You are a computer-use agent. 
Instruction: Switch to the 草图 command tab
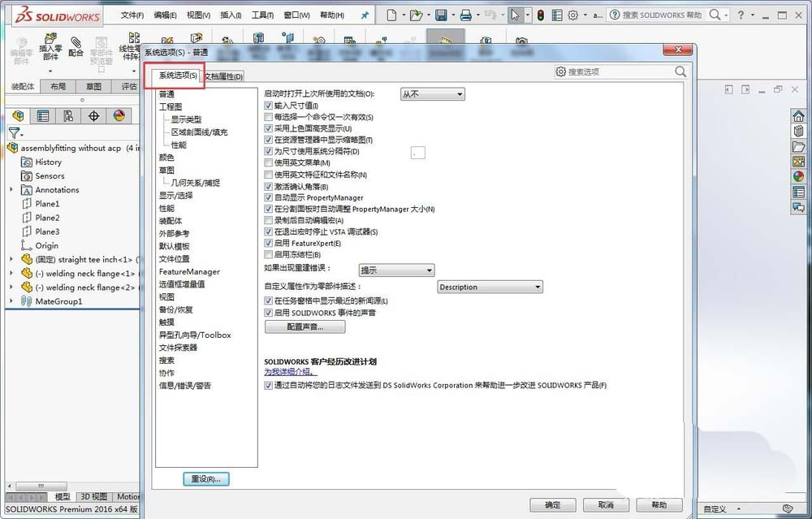93,86
